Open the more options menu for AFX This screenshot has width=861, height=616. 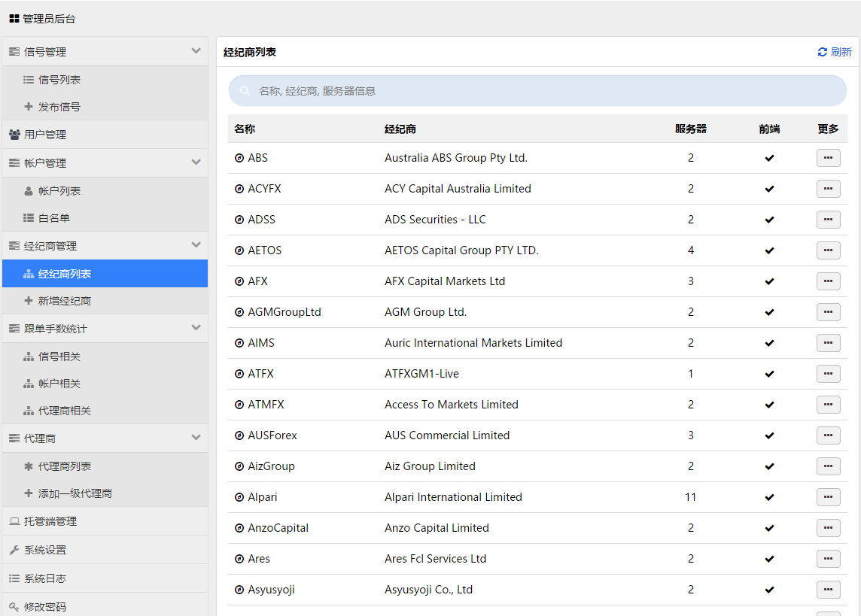(x=828, y=281)
